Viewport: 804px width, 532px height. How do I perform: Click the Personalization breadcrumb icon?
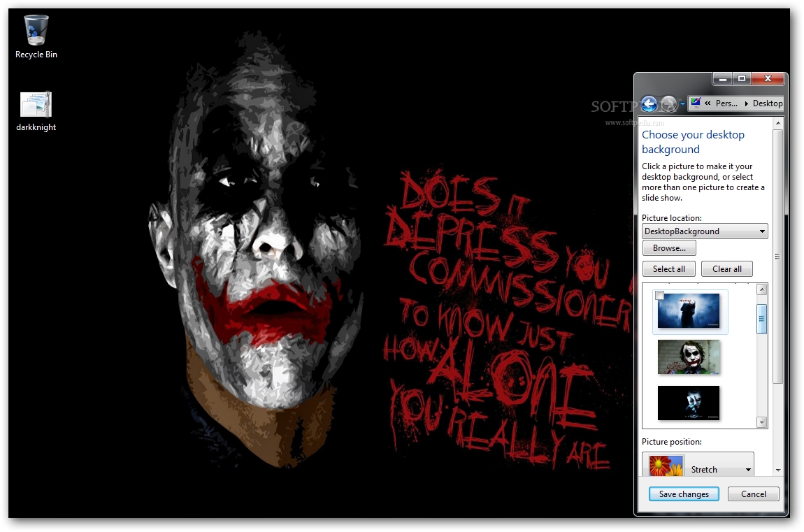click(x=696, y=103)
